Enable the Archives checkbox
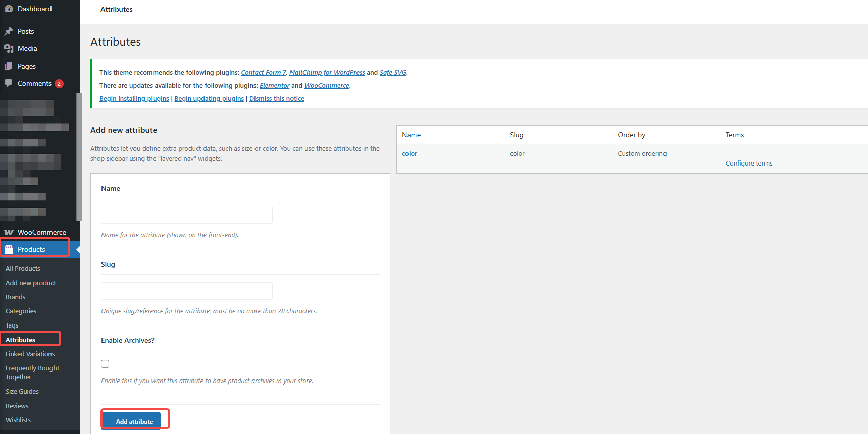The height and width of the screenshot is (434, 868). pos(105,364)
